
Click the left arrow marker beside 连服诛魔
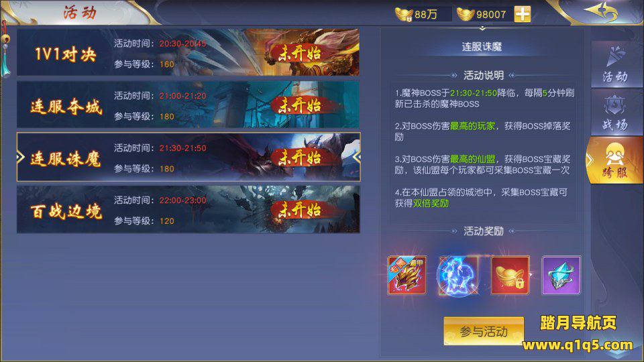(x=21, y=157)
